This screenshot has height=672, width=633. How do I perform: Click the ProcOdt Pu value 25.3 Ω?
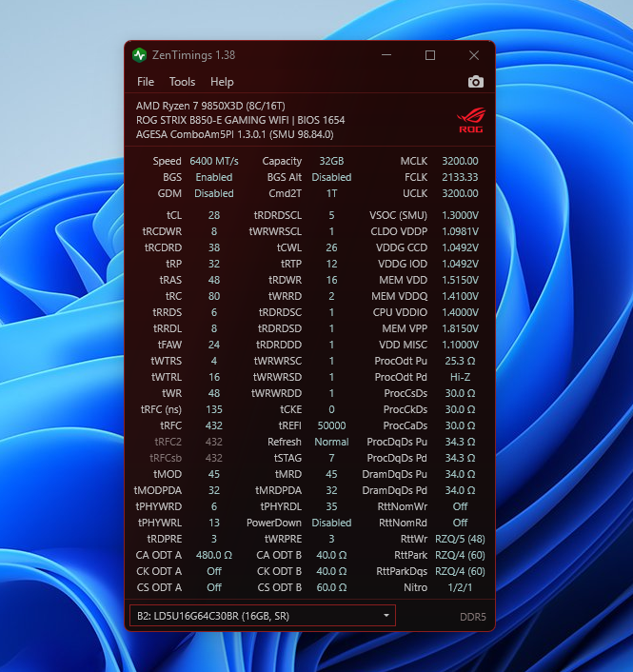pyautogui.click(x=460, y=361)
